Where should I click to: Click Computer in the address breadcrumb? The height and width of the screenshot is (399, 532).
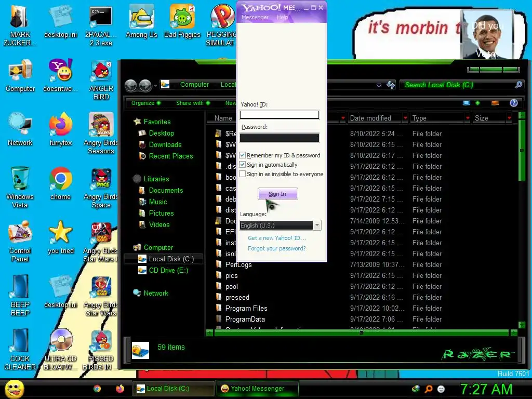194,85
